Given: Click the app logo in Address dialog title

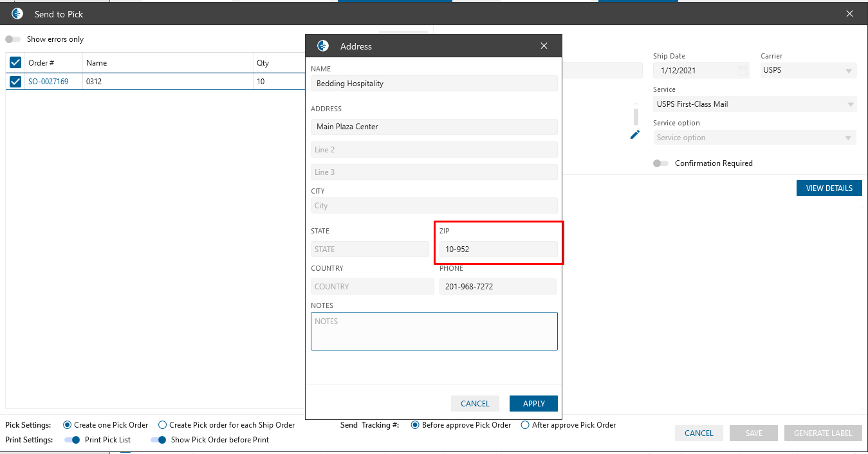Looking at the screenshot, I should click(323, 46).
